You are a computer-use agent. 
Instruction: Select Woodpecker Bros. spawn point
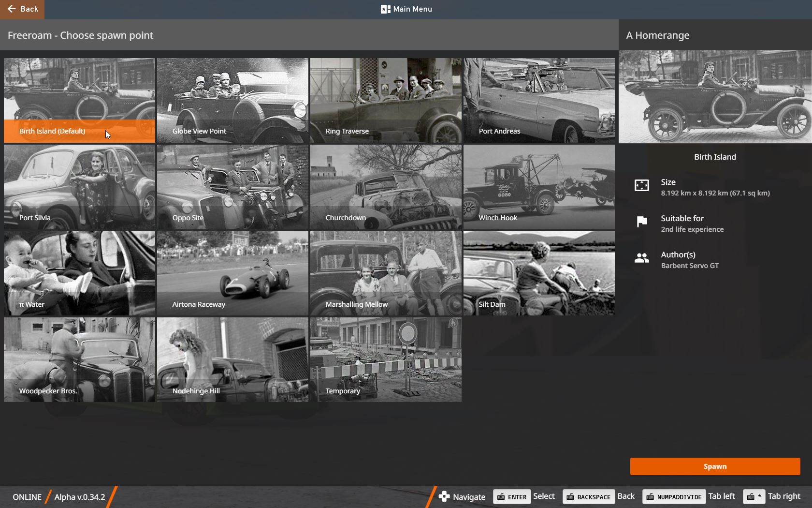point(79,360)
